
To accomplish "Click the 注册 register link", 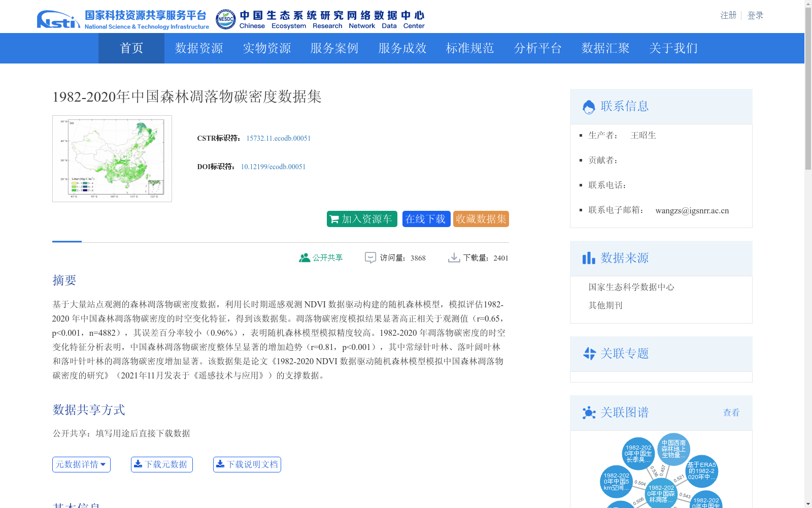I will (x=728, y=15).
